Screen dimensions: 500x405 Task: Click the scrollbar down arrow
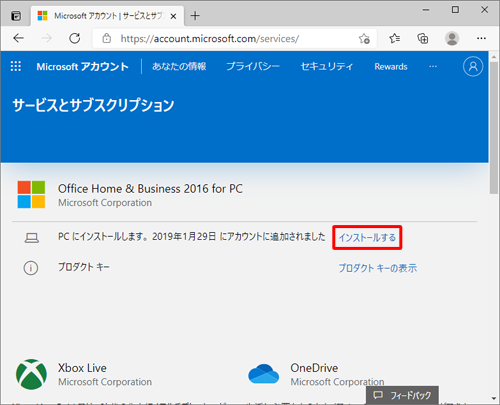coord(494,398)
